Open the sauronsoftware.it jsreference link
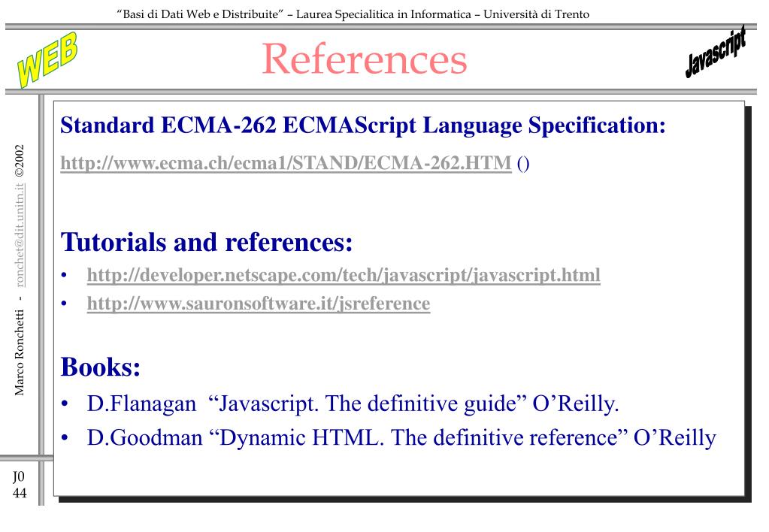This screenshot has height=532, width=769. point(259,304)
